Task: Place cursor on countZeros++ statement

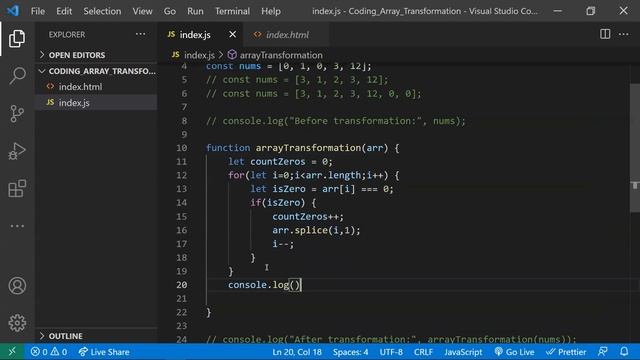Action: [308, 216]
